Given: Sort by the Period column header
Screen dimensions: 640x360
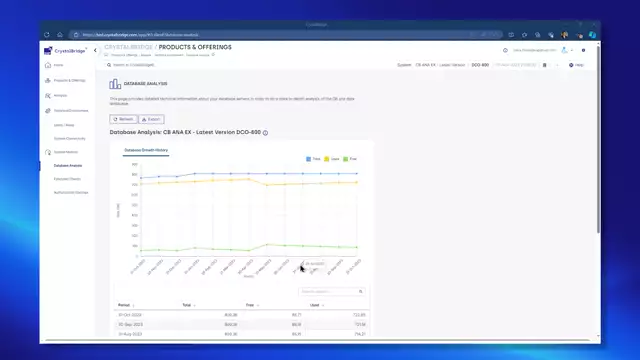Looking at the screenshot, I should pyautogui.click(x=124, y=305).
